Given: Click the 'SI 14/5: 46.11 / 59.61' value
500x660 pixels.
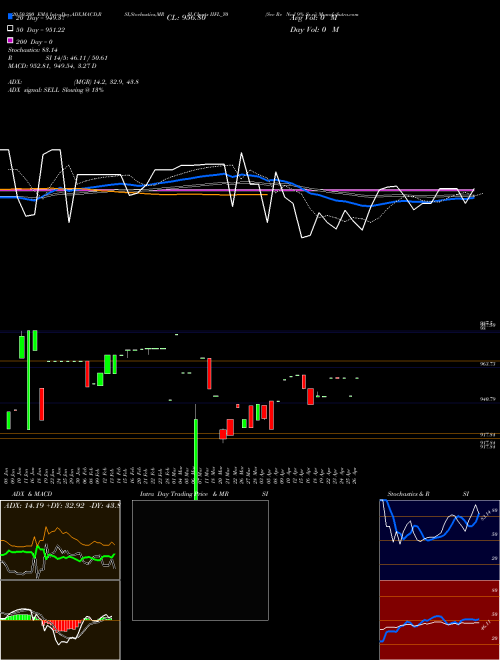Looking at the screenshot, I should tap(77, 58).
